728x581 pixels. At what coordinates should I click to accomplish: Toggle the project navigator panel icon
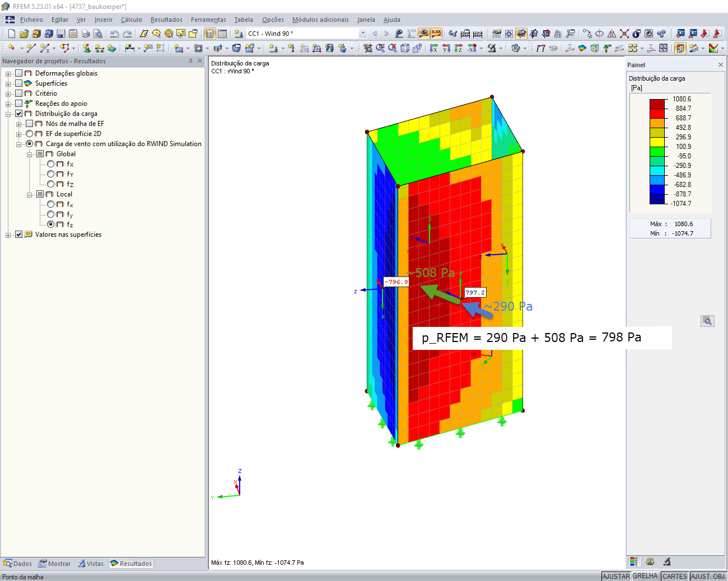tap(210, 34)
